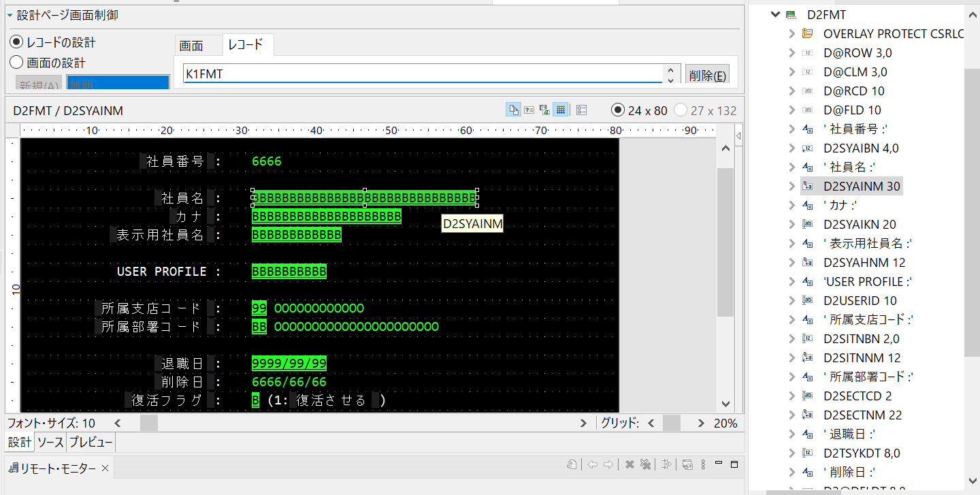
Task: Select the 9999/99/99 退職日 field
Action: (x=289, y=363)
